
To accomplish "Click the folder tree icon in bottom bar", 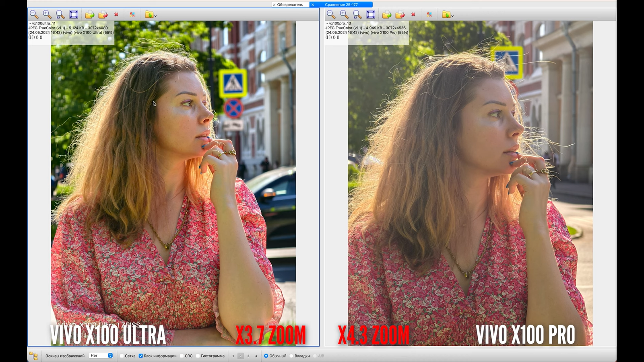I will [x=33, y=356].
